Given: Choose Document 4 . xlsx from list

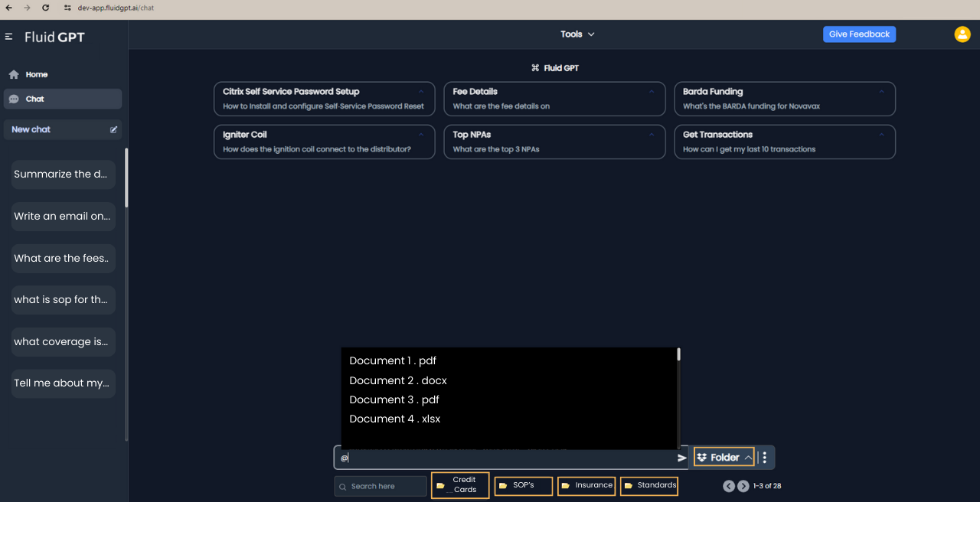Looking at the screenshot, I should [395, 419].
